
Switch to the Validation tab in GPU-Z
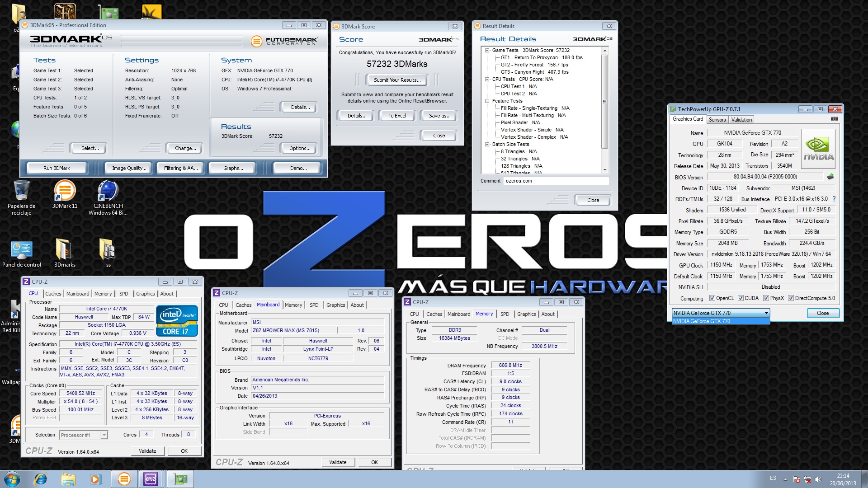741,120
